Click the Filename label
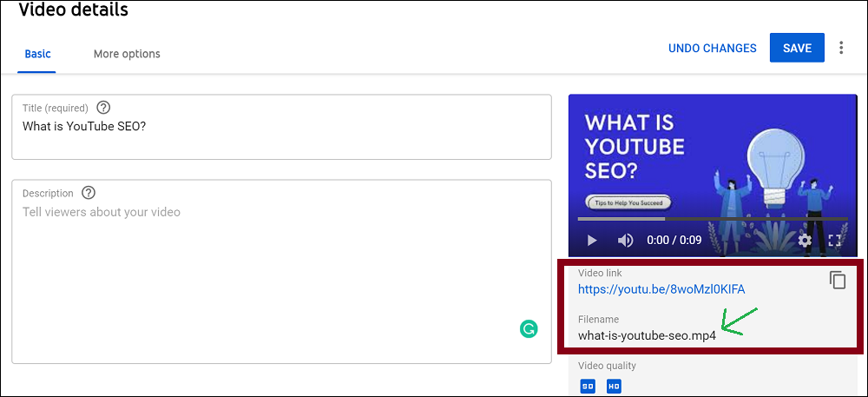This screenshot has width=868, height=397. tap(598, 320)
